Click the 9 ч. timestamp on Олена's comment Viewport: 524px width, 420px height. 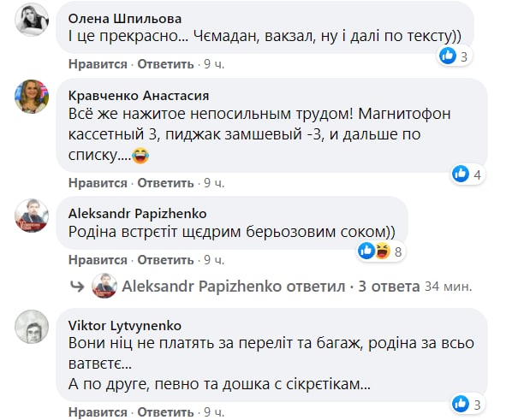pos(214,64)
